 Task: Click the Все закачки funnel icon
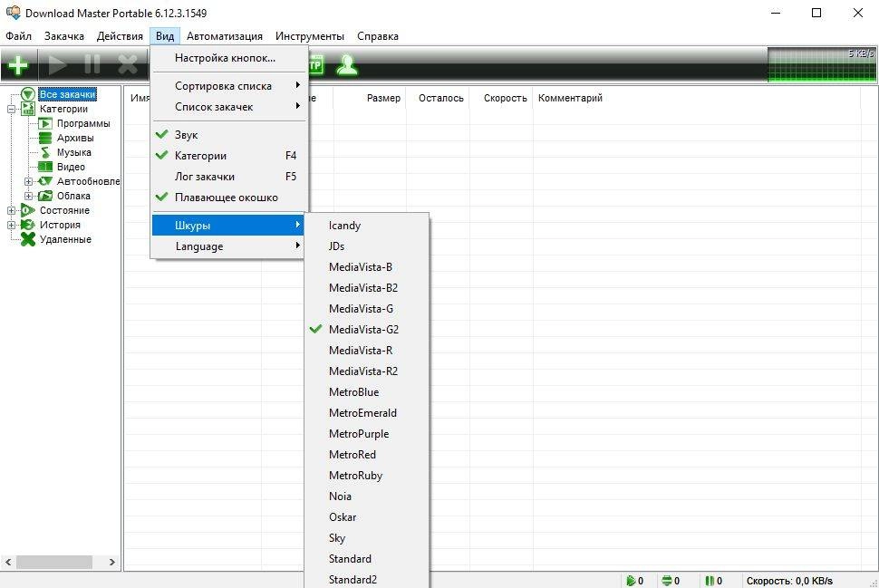coord(28,94)
